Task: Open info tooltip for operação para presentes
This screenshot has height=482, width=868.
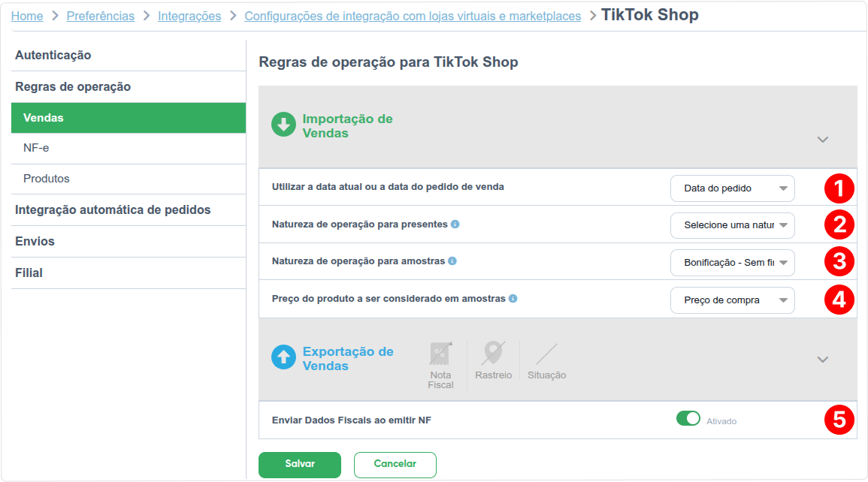Action: [x=455, y=224]
